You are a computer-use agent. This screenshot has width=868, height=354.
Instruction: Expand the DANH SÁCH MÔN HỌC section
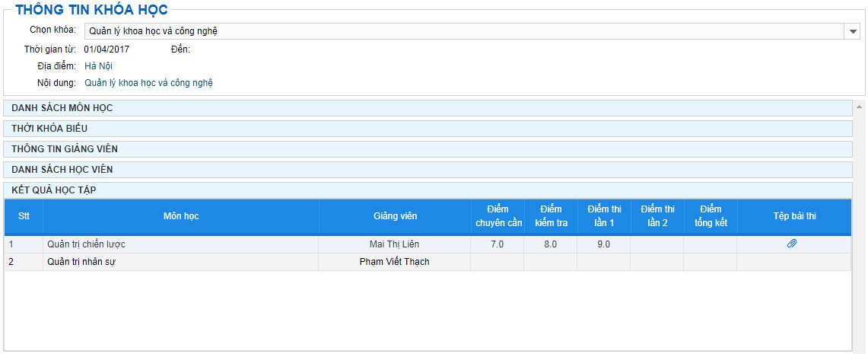click(428, 108)
